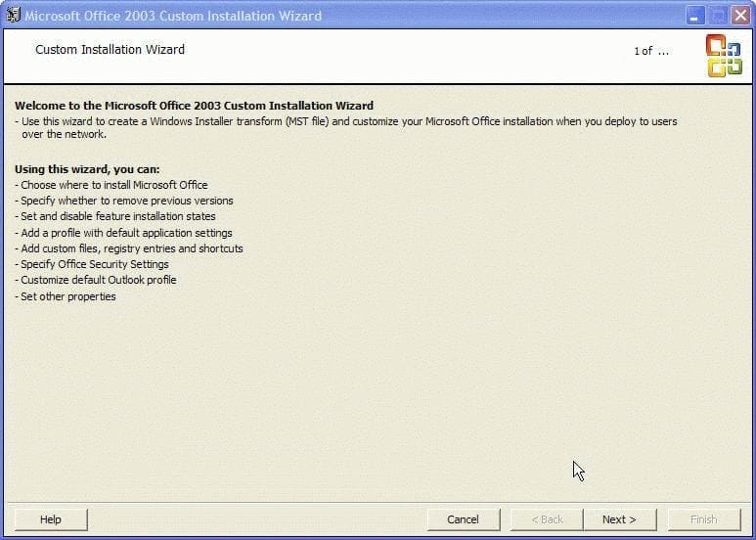The height and width of the screenshot is (540, 756).
Task: Click the disabled < Back button
Action: (x=547, y=519)
